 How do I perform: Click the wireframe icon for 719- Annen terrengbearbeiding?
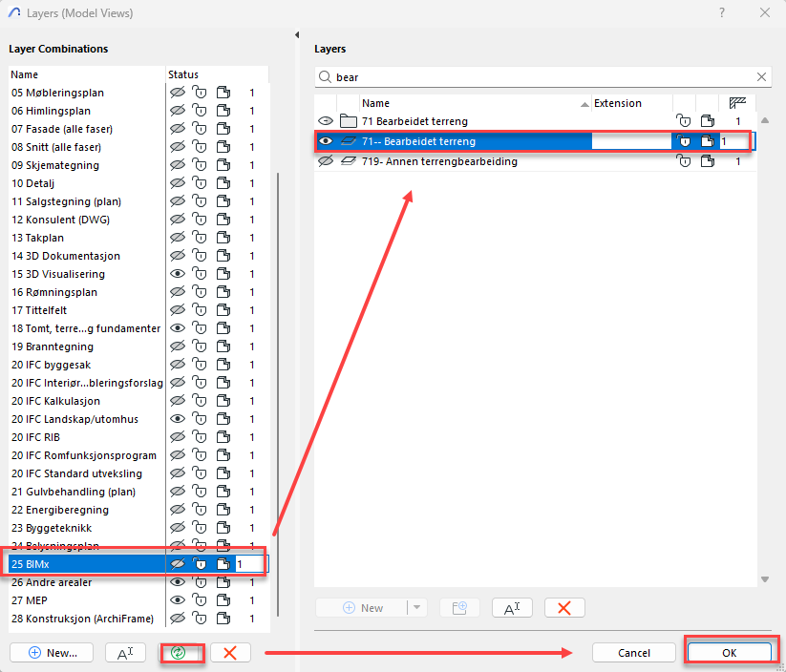[x=707, y=162]
